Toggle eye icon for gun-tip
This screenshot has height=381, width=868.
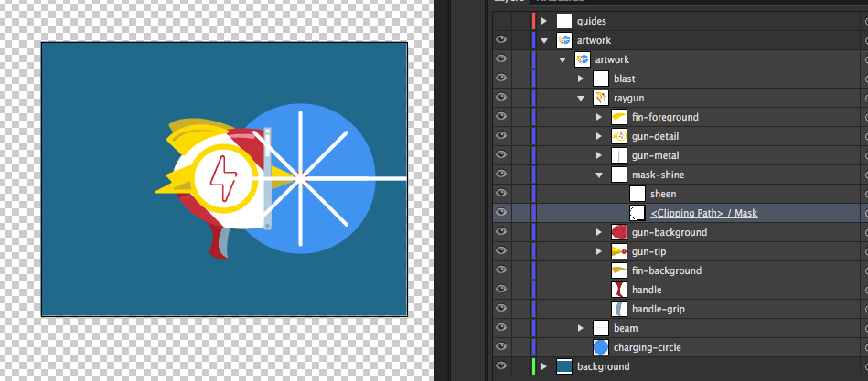(501, 251)
